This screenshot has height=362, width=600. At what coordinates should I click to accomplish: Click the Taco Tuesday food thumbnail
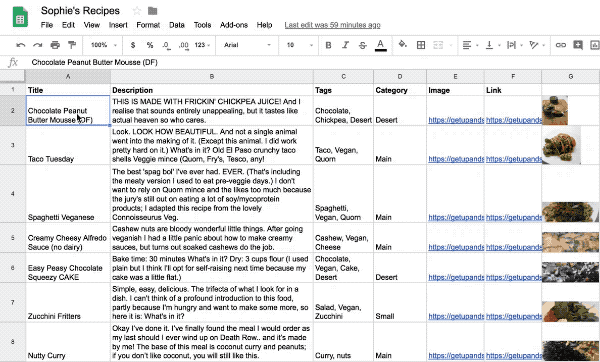pyautogui.click(x=561, y=145)
